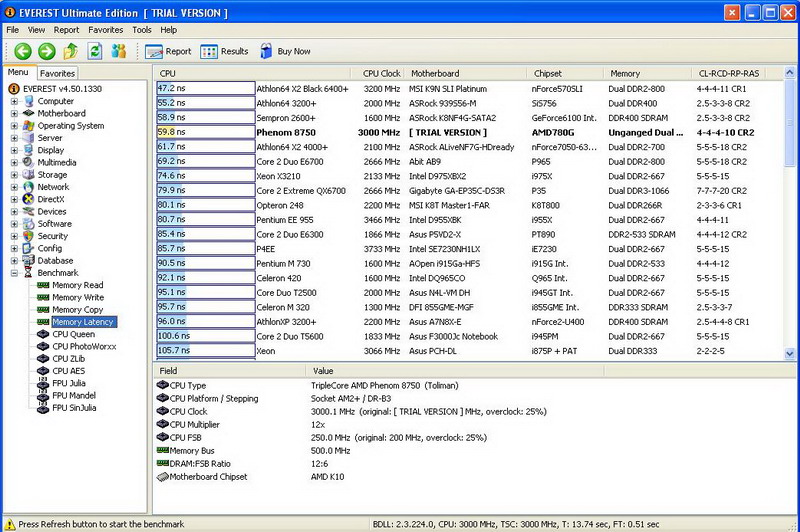The width and height of the screenshot is (800, 532).
Task: Select the Memory Latency tree item
Action: tap(83, 322)
